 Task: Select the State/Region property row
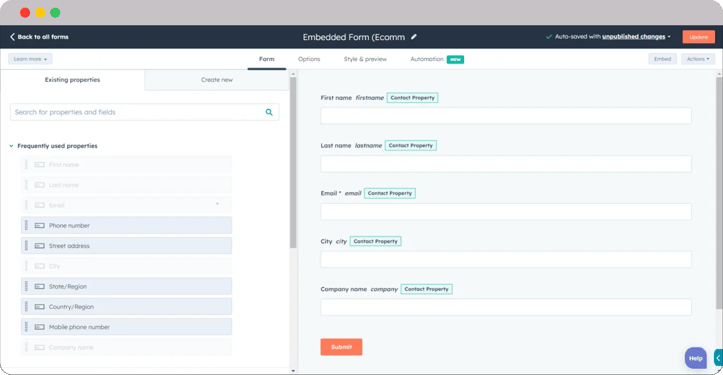point(126,286)
